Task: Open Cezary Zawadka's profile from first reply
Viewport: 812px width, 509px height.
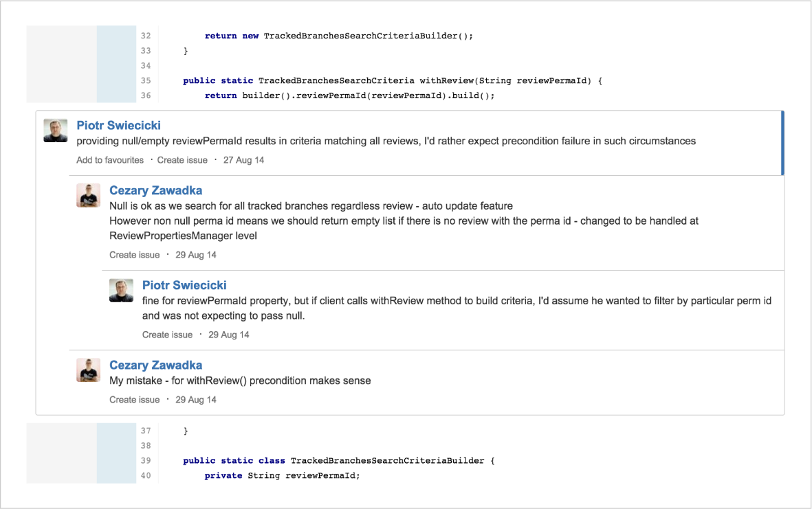Action: pos(155,190)
